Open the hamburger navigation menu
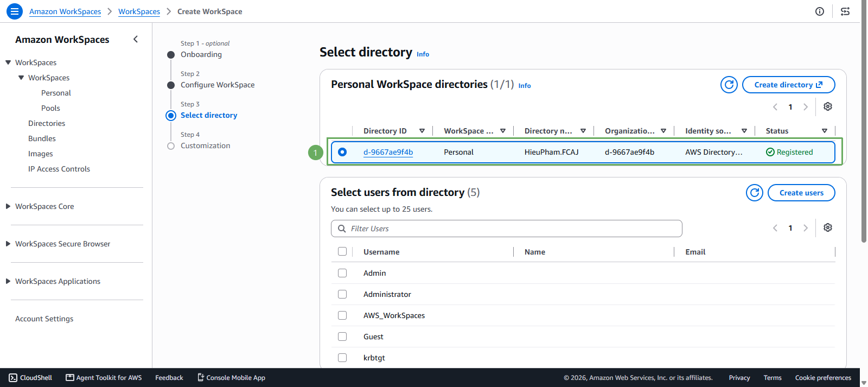 point(15,11)
